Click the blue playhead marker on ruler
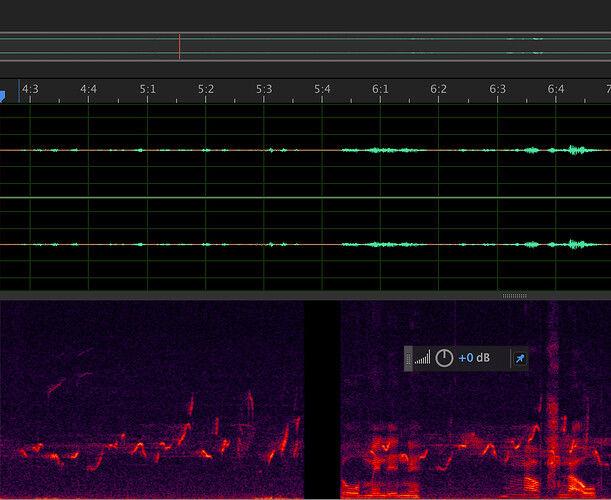The width and height of the screenshot is (611, 500). 3,96
